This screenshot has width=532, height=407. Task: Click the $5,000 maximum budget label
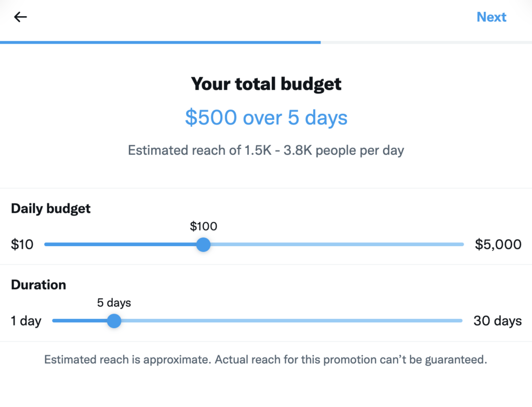[498, 245]
